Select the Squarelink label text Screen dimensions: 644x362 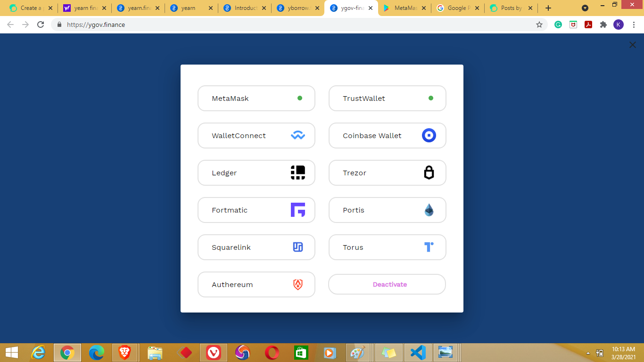click(x=231, y=247)
